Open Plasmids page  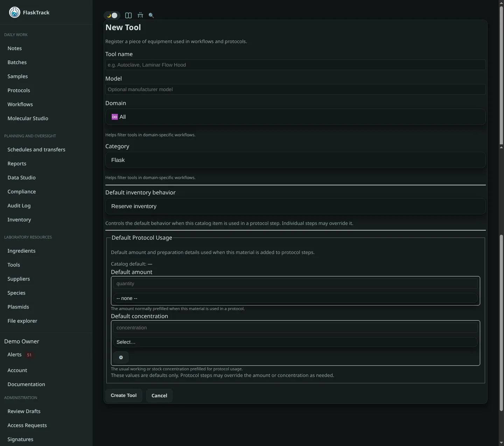tap(18, 307)
